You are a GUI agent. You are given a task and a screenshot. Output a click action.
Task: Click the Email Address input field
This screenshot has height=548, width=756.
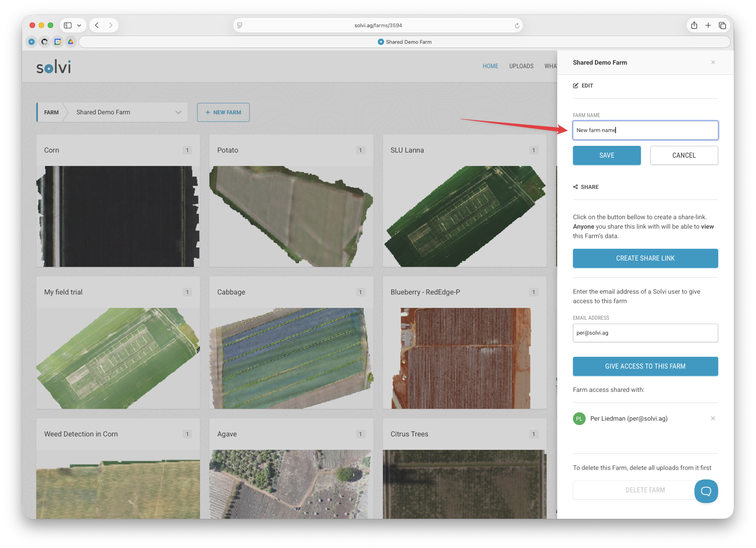[x=645, y=333]
